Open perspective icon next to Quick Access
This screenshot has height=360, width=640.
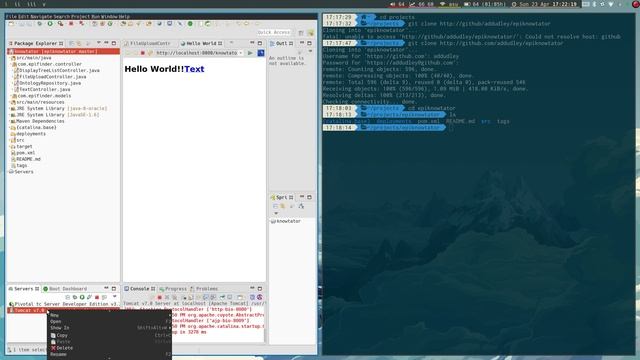point(301,33)
